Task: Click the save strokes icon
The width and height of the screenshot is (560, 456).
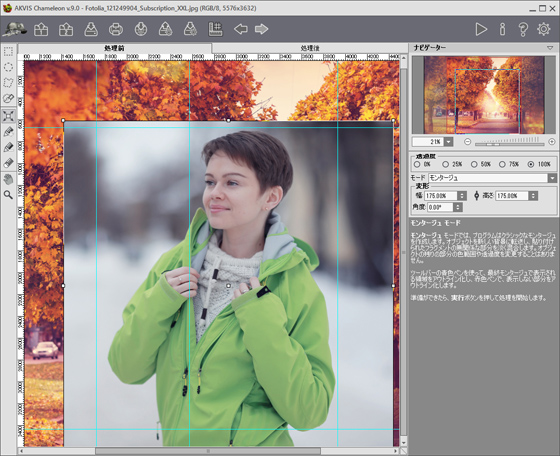Action: (190, 29)
